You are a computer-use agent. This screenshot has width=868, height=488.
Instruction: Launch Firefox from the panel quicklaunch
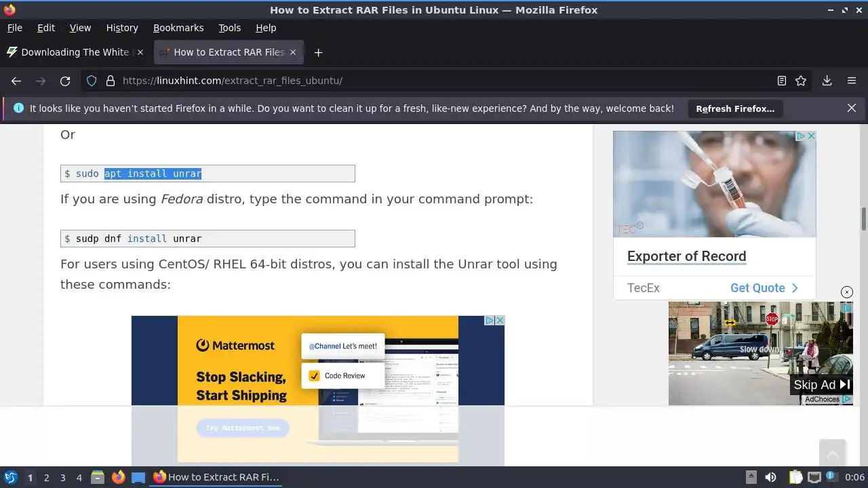click(118, 477)
